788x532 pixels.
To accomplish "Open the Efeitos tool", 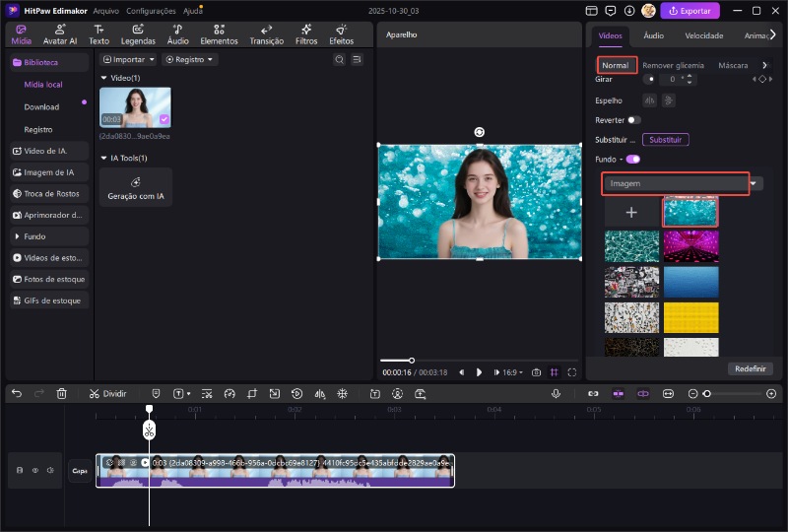I will pyautogui.click(x=342, y=34).
